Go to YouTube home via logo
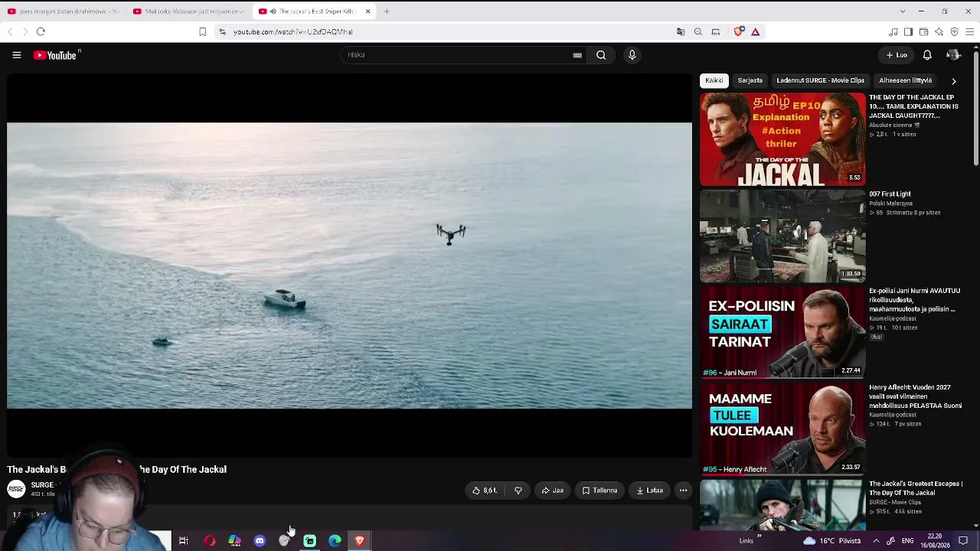This screenshot has height=551, width=980. (x=57, y=55)
